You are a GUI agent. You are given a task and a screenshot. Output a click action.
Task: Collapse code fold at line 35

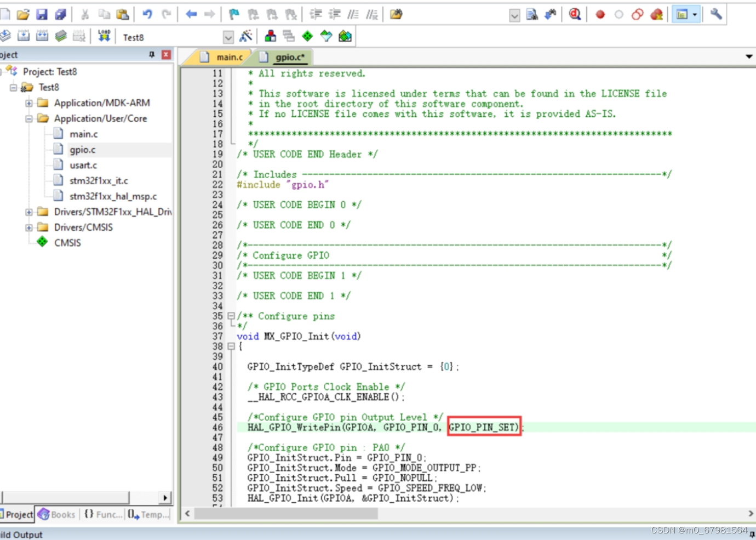coord(231,316)
